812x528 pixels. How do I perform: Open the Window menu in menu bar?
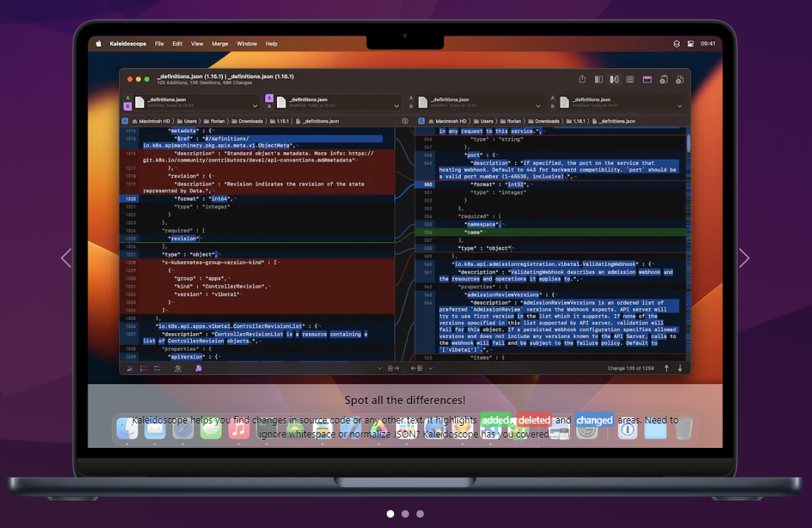[246, 44]
